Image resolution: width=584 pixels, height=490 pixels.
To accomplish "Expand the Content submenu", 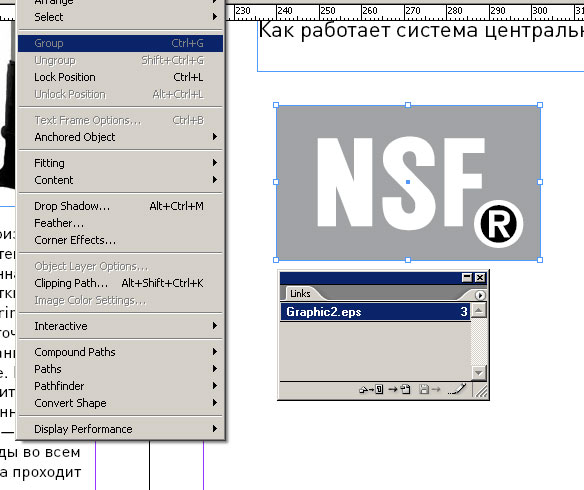I will pos(120,180).
